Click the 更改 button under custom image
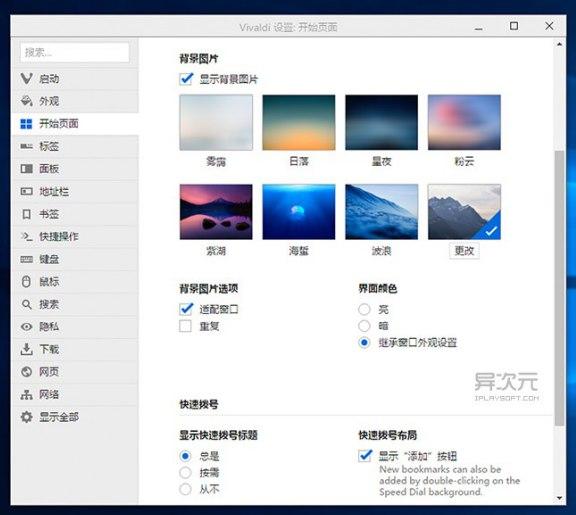Image resolution: width=576 pixels, height=515 pixels. pos(464,251)
